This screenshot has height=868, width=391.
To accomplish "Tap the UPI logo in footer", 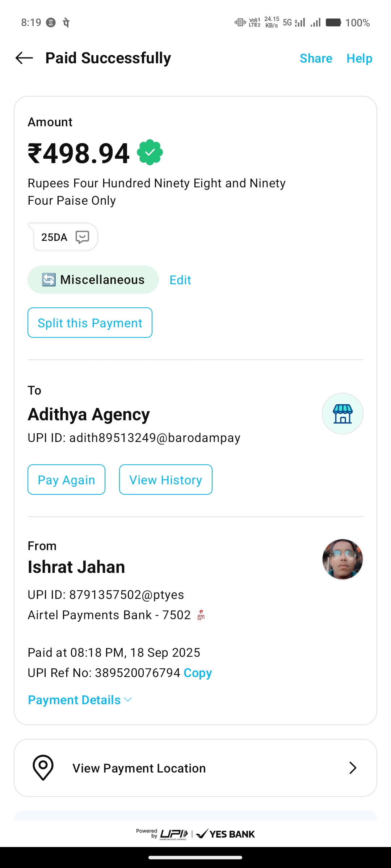I will (174, 834).
